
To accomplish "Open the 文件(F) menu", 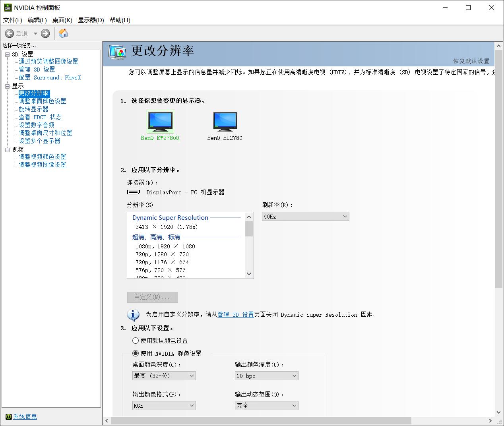I will click(12, 20).
